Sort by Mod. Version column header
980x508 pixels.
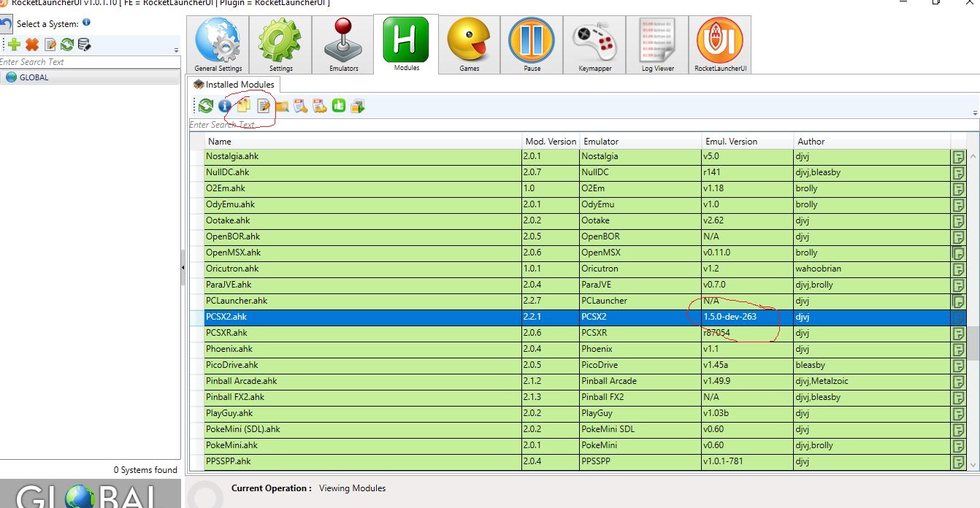(551, 142)
